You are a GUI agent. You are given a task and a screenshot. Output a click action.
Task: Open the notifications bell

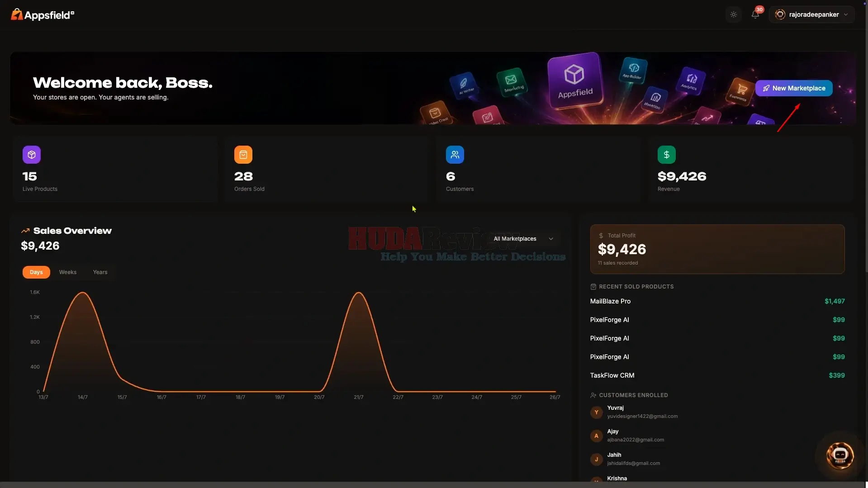point(755,14)
